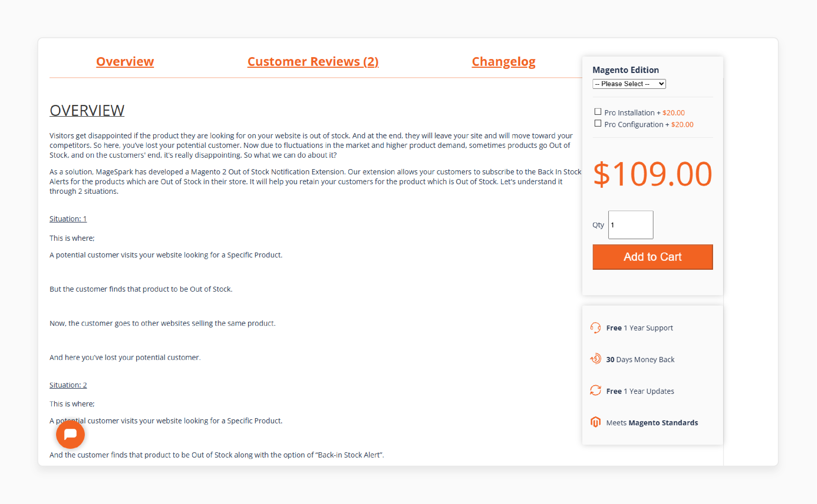Open the Magento Edition dropdown
The height and width of the screenshot is (504, 817).
click(629, 84)
